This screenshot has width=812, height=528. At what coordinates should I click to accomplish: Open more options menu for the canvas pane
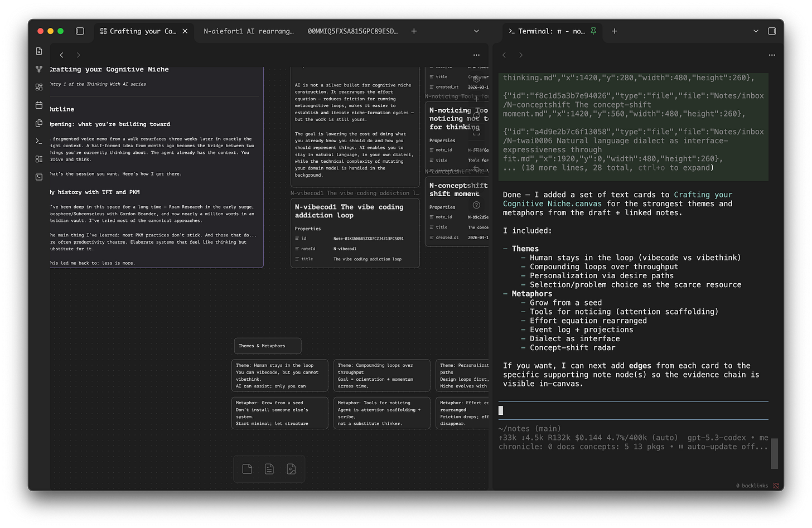pos(476,55)
